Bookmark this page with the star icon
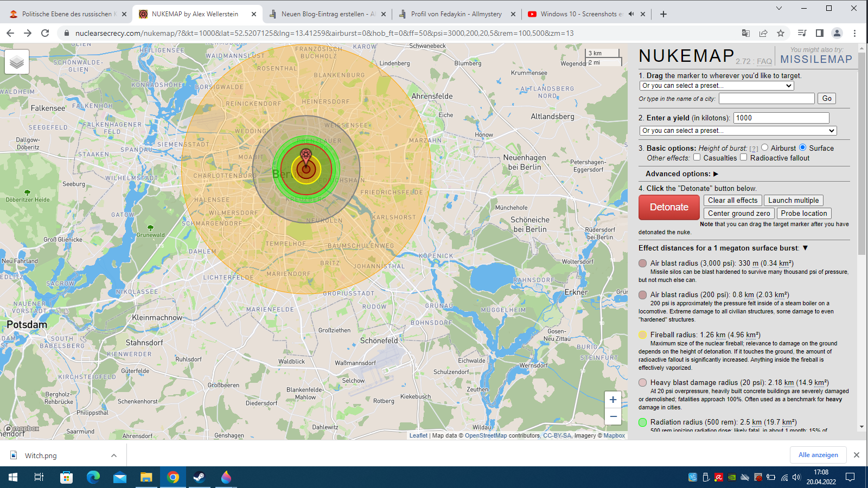Viewport: 868px width, 488px height. click(x=781, y=33)
